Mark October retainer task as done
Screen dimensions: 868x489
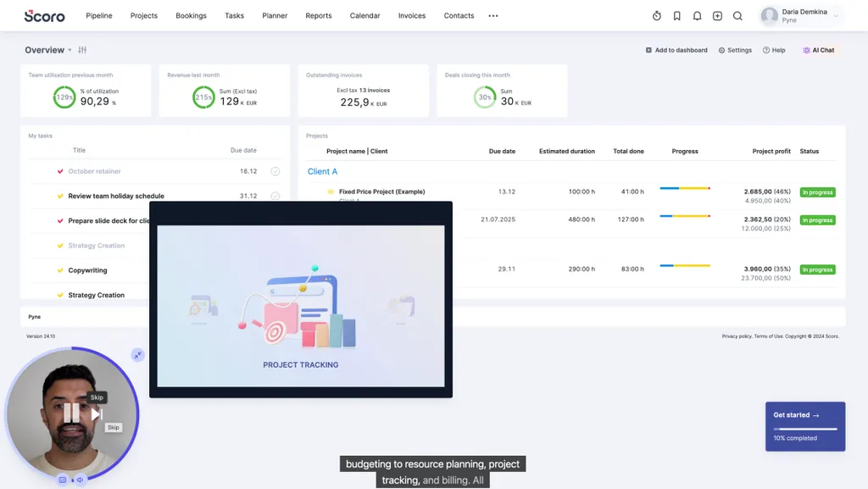275,171
